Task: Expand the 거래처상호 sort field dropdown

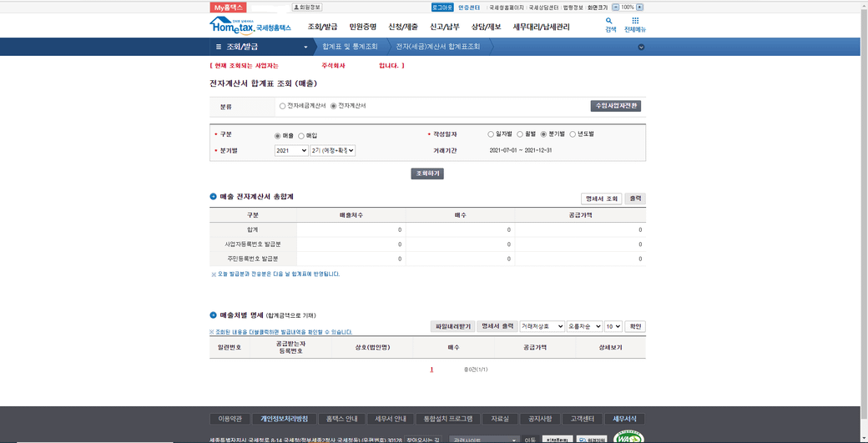Action: click(542, 326)
